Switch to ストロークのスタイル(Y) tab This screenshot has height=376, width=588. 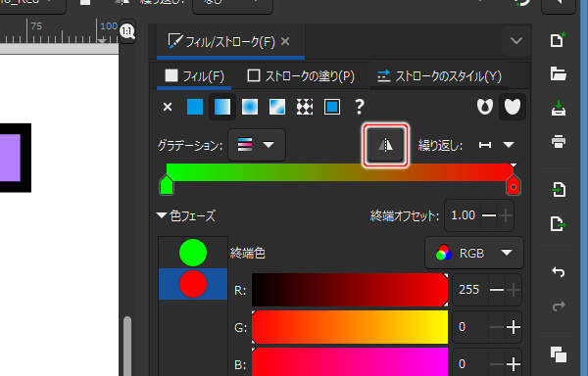439,76
